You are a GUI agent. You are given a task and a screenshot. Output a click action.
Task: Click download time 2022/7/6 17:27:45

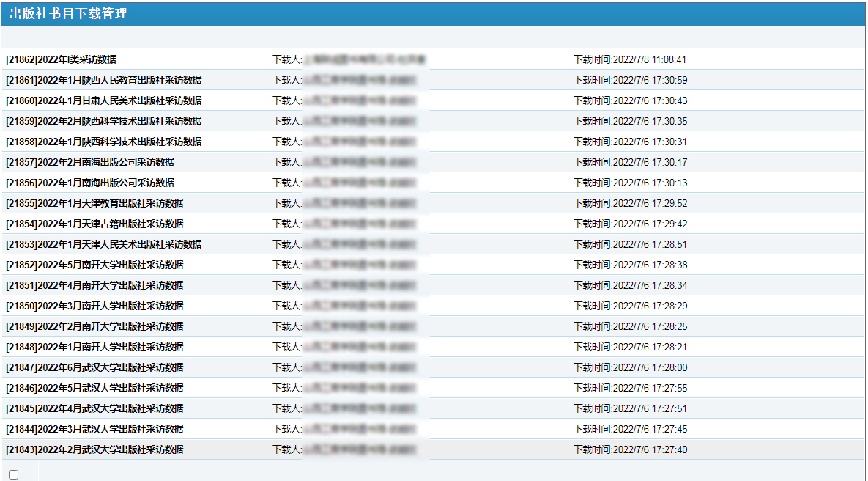pyautogui.click(x=630, y=429)
